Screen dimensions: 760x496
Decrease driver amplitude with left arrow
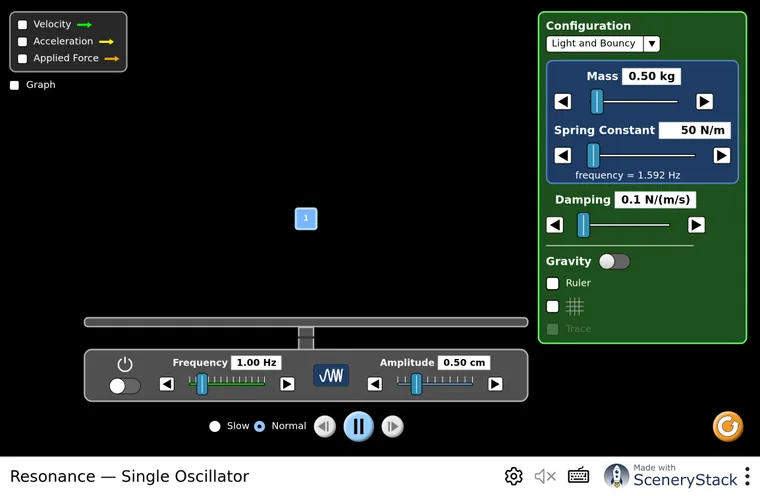point(375,384)
